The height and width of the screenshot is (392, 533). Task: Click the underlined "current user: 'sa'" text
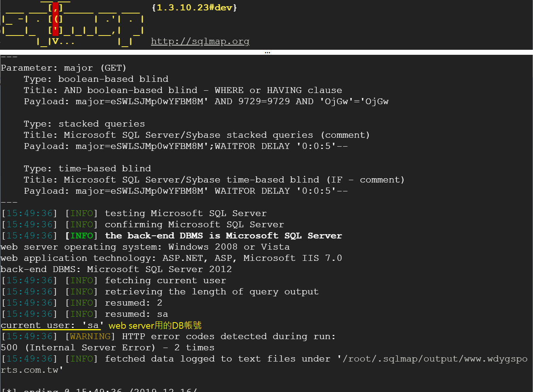pyautogui.click(x=52, y=326)
